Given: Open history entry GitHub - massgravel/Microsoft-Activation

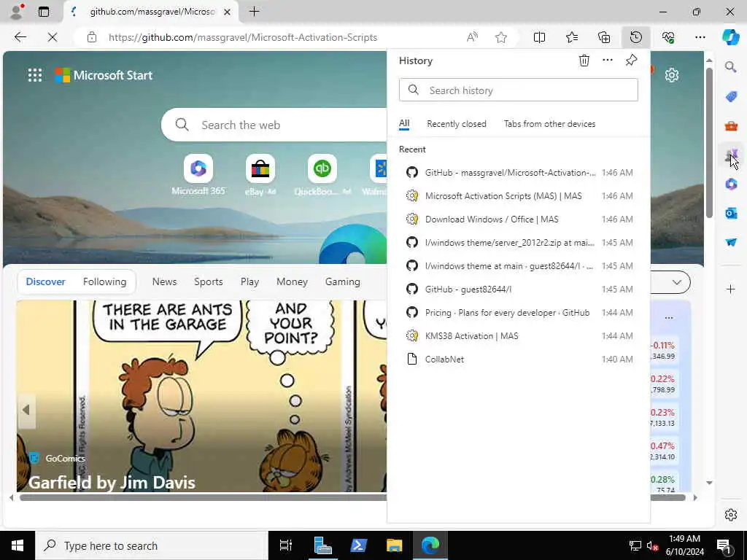Looking at the screenshot, I should 519,172.
